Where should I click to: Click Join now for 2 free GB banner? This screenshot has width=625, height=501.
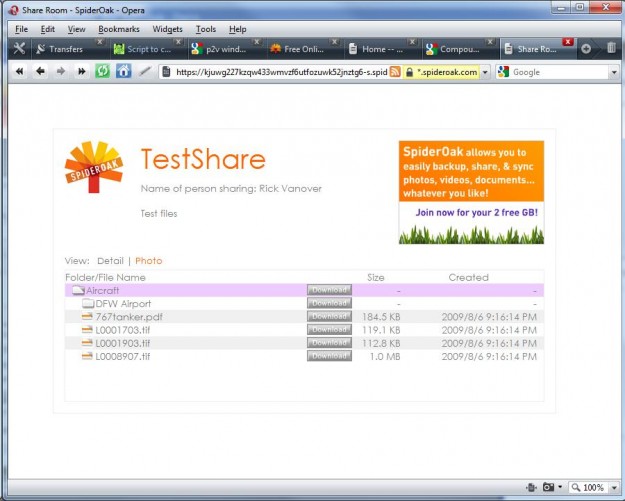477,212
